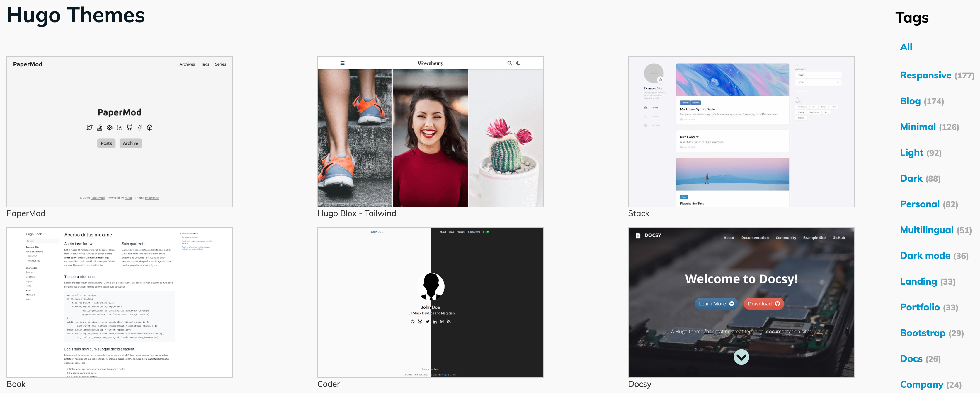Select the All tag filter
Image resolution: width=980 pixels, height=393 pixels.
906,47
